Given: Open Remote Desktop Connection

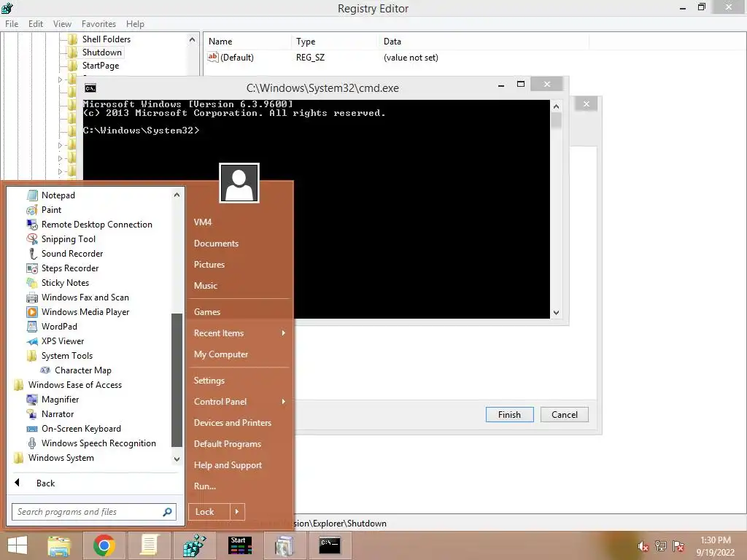Looking at the screenshot, I should point(97,225).
